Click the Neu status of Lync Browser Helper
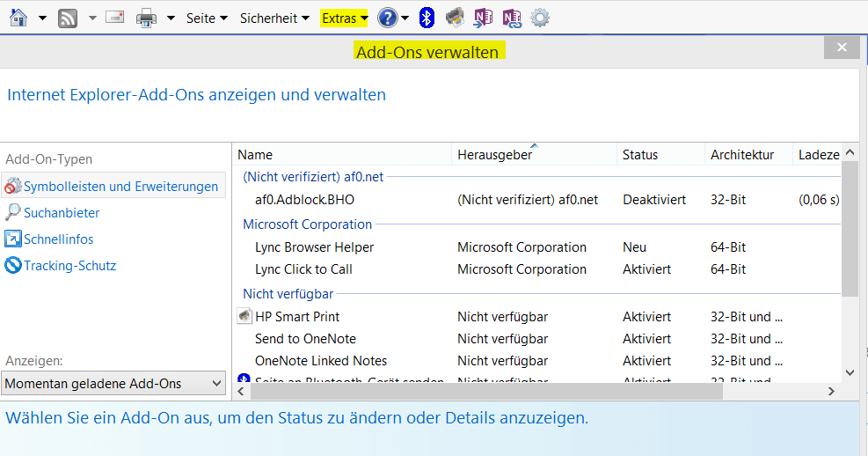The width and height of the screenshot is (868, 456). 634,247
